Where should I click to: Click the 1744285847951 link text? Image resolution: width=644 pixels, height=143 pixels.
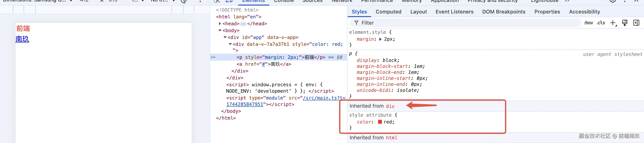(245, 104)
